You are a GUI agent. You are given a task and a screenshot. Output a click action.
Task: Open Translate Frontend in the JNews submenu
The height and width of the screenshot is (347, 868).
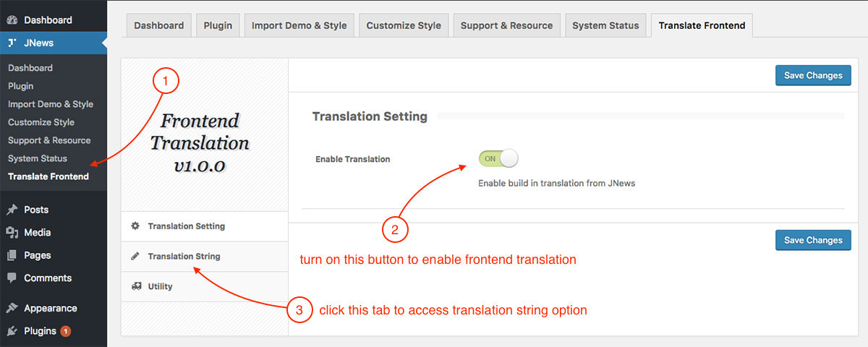click(x=48, y=176)
